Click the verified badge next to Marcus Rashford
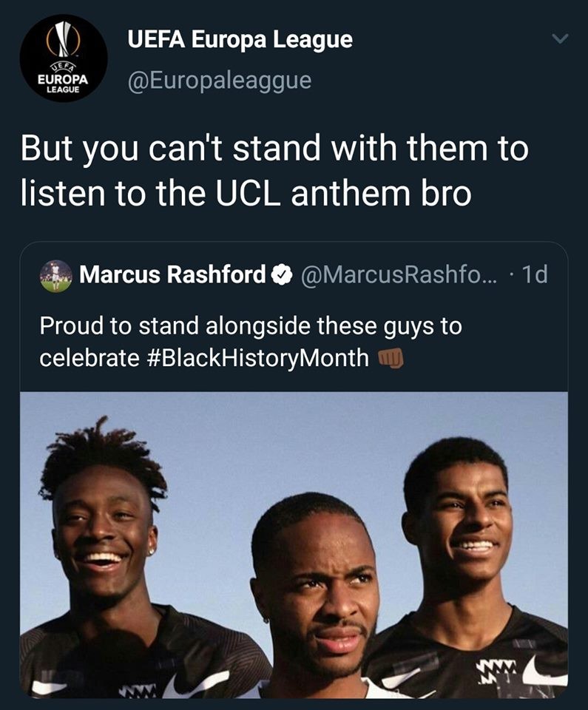The height and width of the screenshot is (710, 588). tap(281, 275)
